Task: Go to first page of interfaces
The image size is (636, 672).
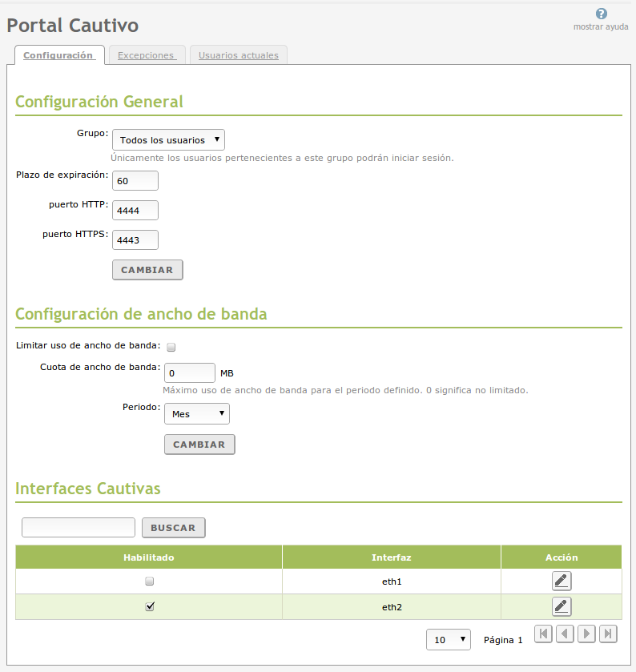Action: click(543, 634)
